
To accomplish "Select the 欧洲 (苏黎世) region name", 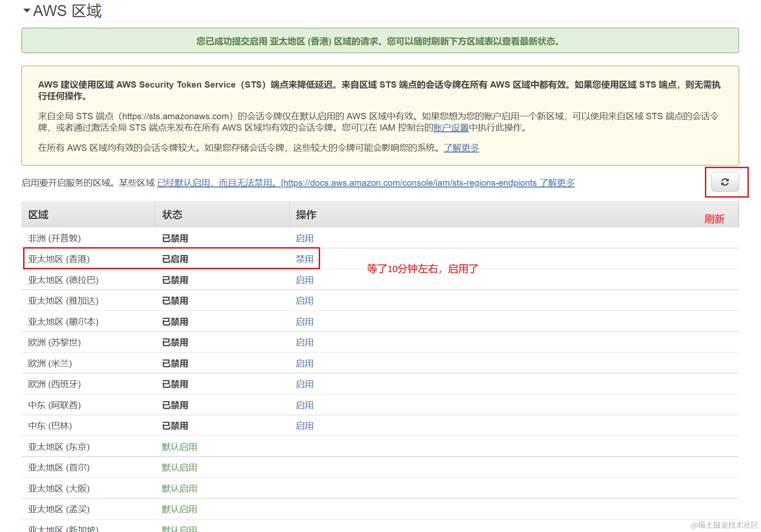I will click(54, 342).
